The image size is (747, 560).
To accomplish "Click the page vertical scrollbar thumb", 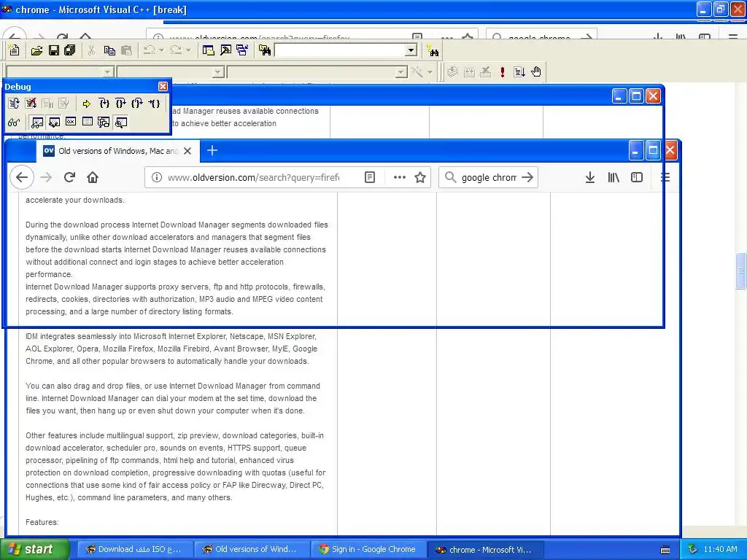I will pos(741,271).
